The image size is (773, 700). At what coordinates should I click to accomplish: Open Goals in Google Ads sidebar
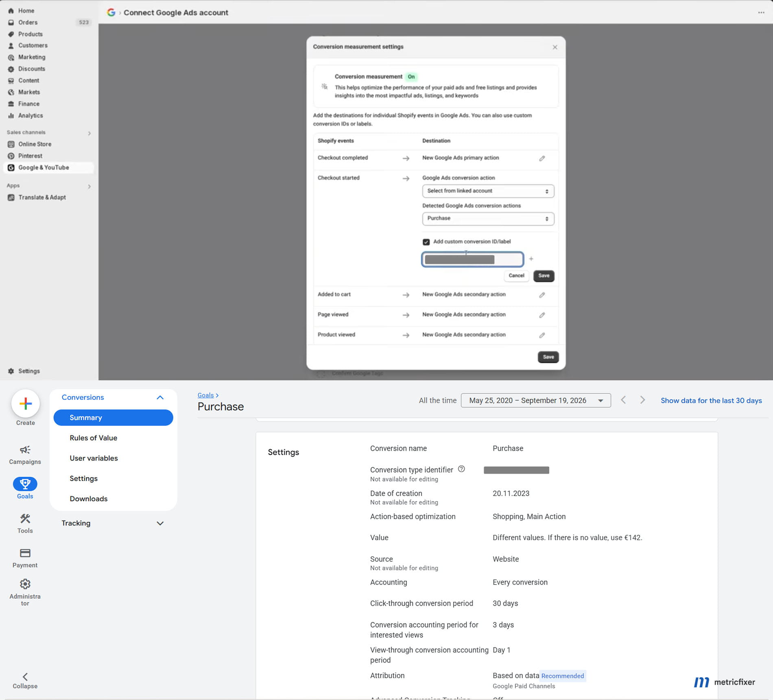25,488
